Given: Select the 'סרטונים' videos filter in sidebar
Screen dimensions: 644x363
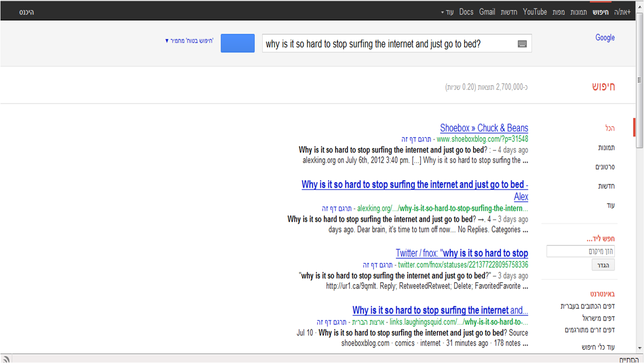Looking at the screenshot, I should tap(605, 167).
